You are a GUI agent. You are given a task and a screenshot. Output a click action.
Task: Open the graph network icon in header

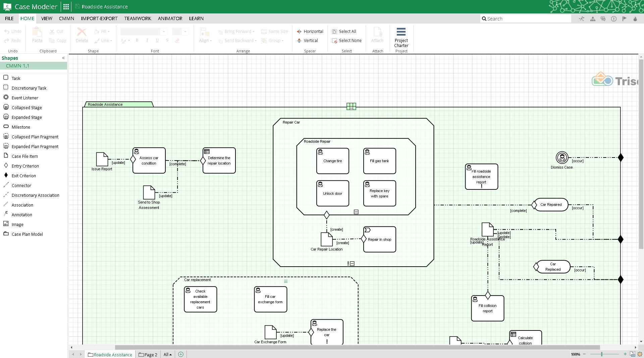(582, 19)
